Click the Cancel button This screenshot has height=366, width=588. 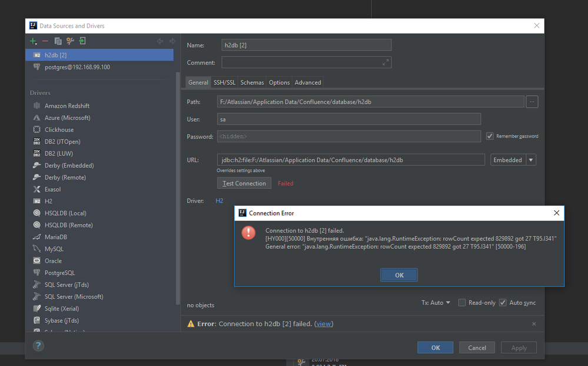[x=477, y=348]
